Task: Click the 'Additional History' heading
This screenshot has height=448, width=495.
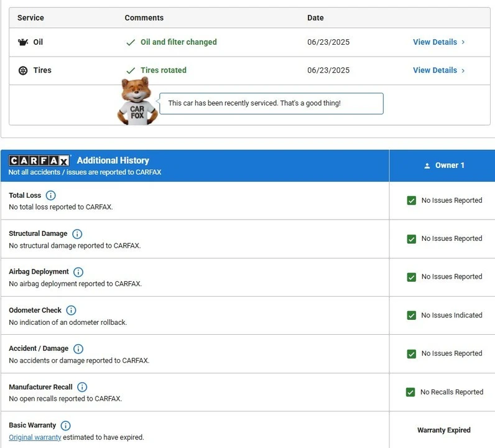Action: [113, 161]
